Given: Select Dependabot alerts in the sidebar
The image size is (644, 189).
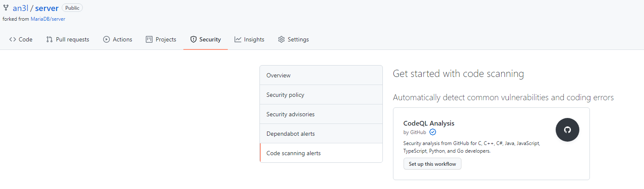Looking at the screenshot, I should pos(290,134).
